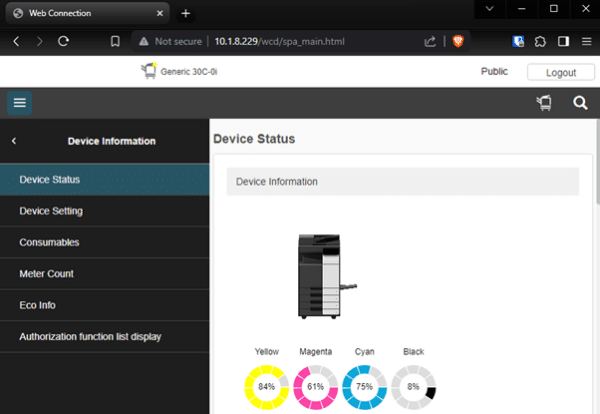This screenshot has width=600, height=414.
Task: Open the browser extensions puzzle icon
Action: pos(541,42)
